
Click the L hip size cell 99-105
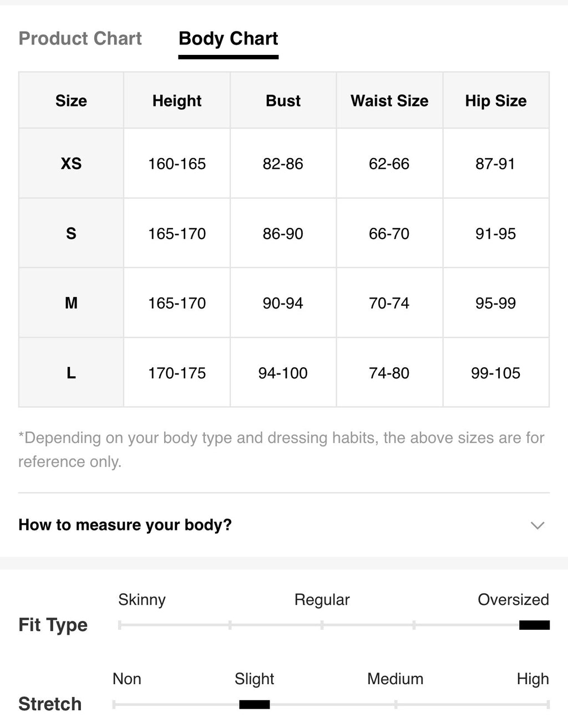click(496, 373)
